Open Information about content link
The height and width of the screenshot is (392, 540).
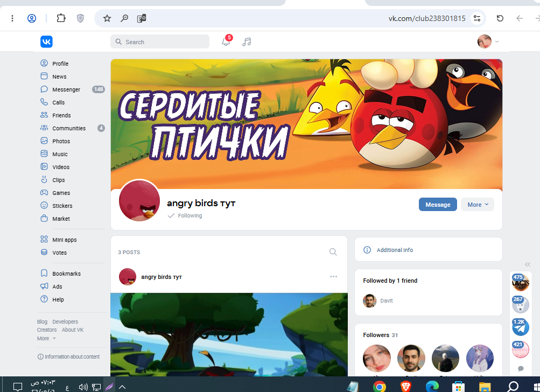pyautogui.click(x=68, y=356)
